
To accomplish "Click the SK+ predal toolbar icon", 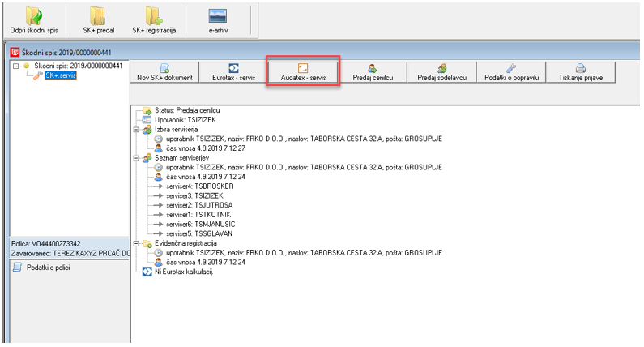I will [96, 17].
